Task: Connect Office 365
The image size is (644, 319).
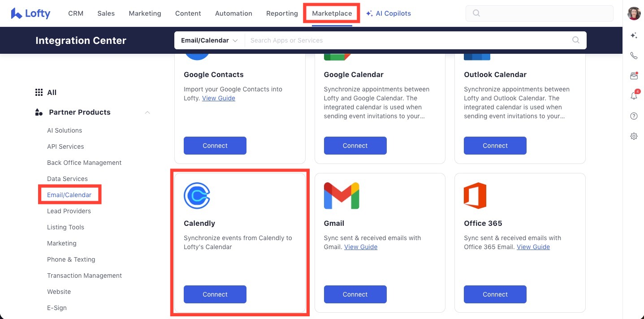Action: tap(495, 294)
